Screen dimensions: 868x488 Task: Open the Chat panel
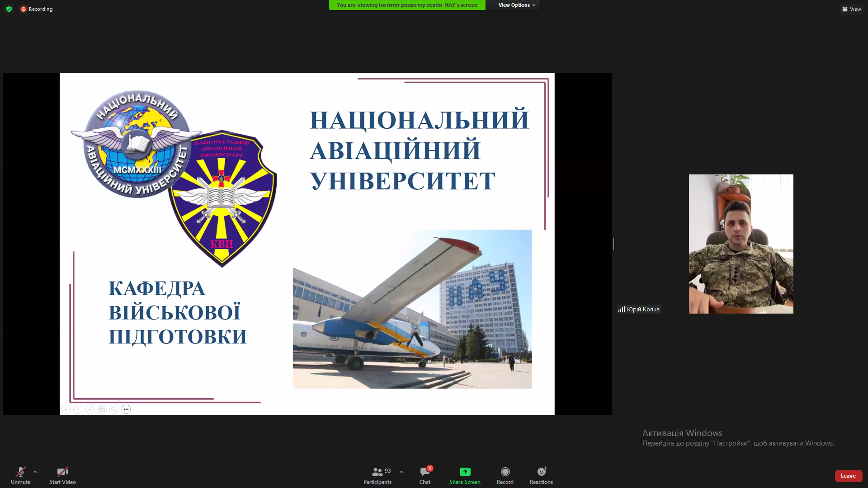(425, 475)
